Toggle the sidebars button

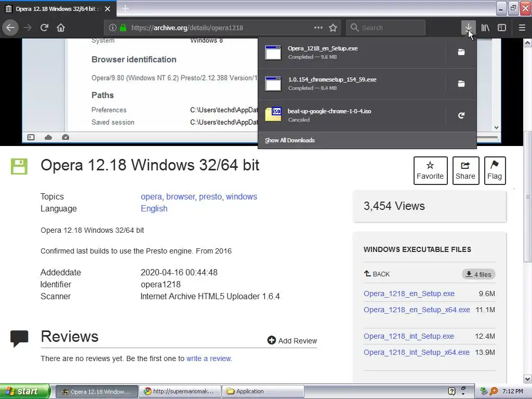click(x=502, y=28)
